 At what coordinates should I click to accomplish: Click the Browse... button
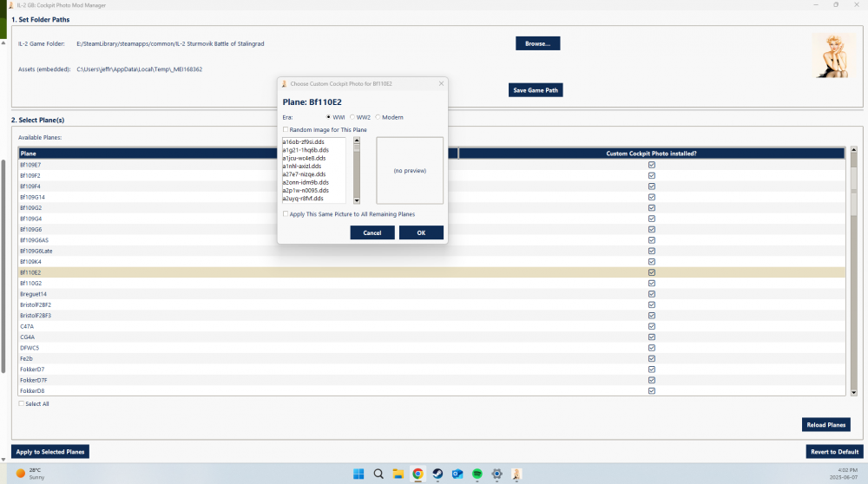(537, 43)
